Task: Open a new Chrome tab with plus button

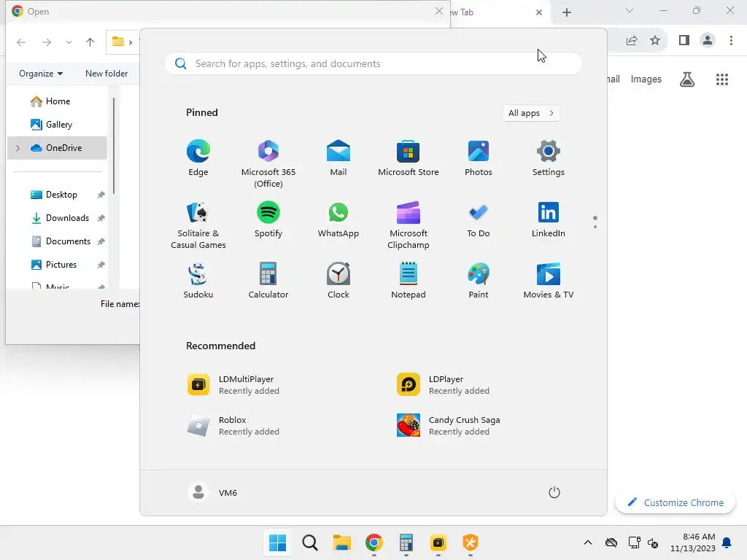Action: point(566,12)
